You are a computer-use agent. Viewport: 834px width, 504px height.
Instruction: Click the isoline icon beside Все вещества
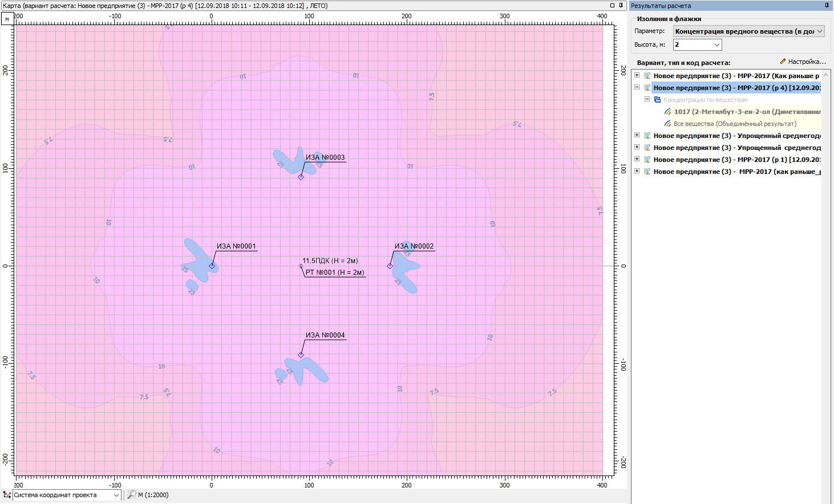667,124
